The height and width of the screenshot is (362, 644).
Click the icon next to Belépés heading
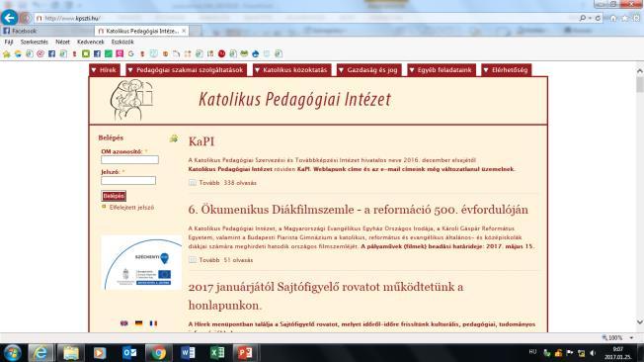click(174, 138)
